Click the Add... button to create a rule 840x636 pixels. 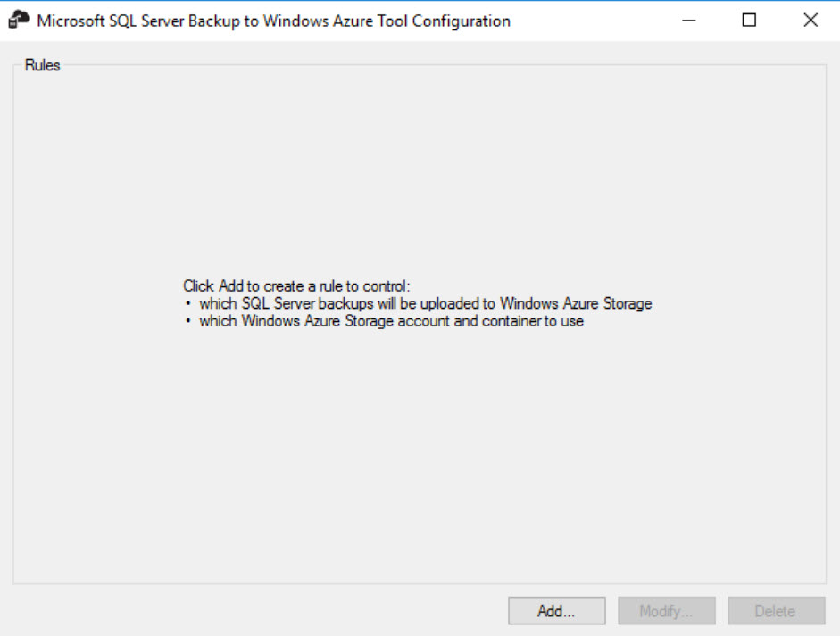(x=557, y=611)
